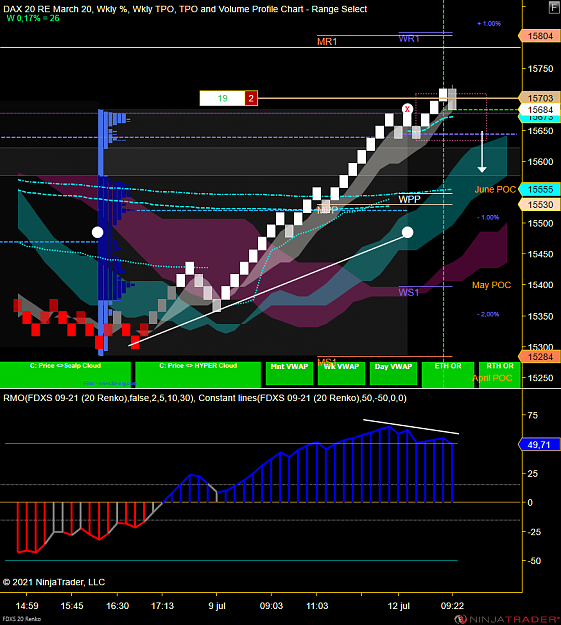The image size is (561, 625).
Task: Click the 75 level on RMO axis
Action: (x=532, y=415)
